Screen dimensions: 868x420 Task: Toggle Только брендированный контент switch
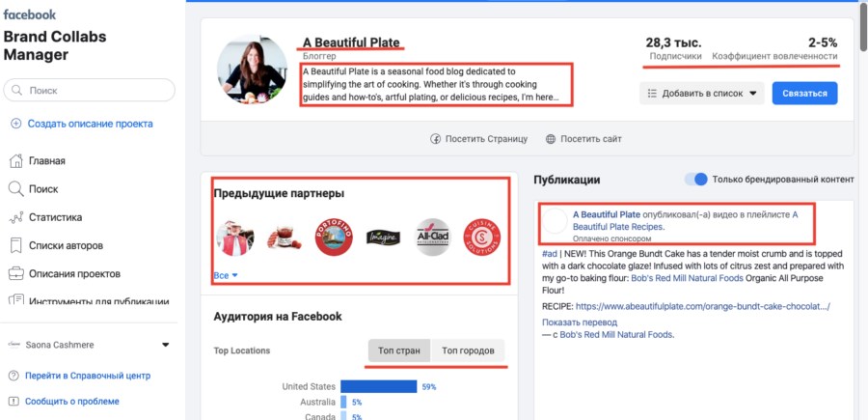tap(695, 179)
